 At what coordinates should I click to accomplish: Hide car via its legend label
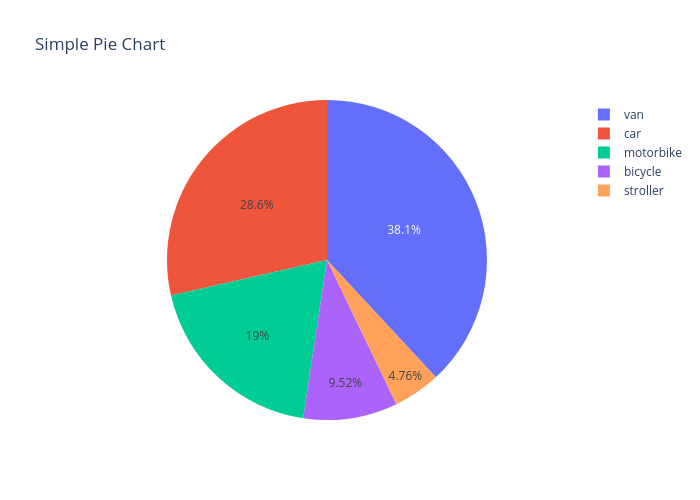click(x=632, y=134)
